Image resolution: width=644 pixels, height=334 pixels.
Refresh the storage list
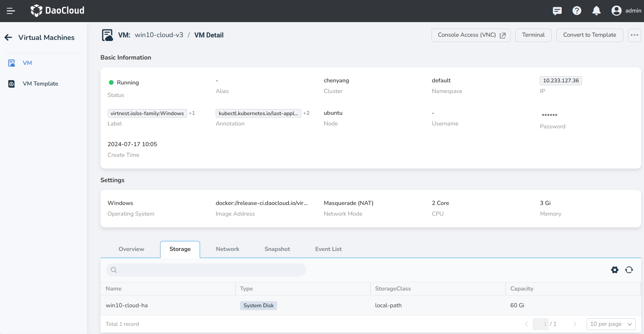pos(629,270)
